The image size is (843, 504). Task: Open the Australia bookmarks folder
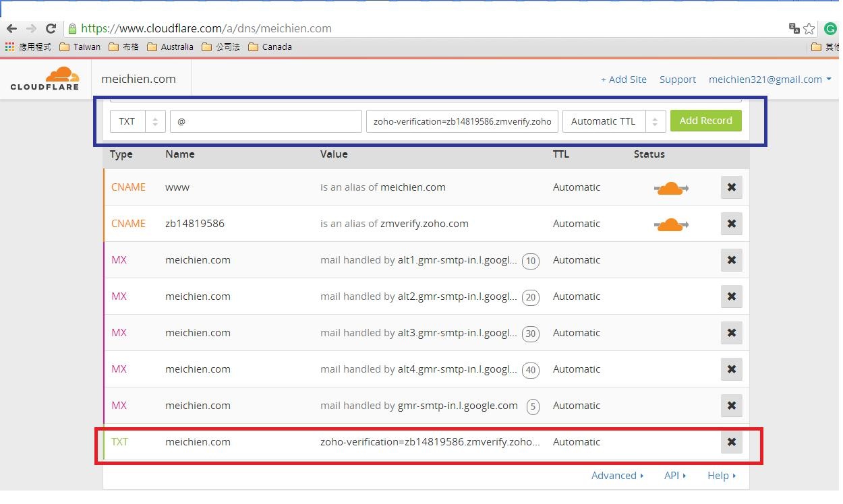click(170, 47)
